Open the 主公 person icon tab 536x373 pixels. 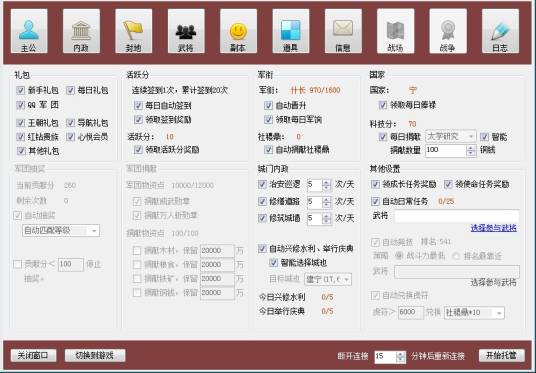point(29,31)
